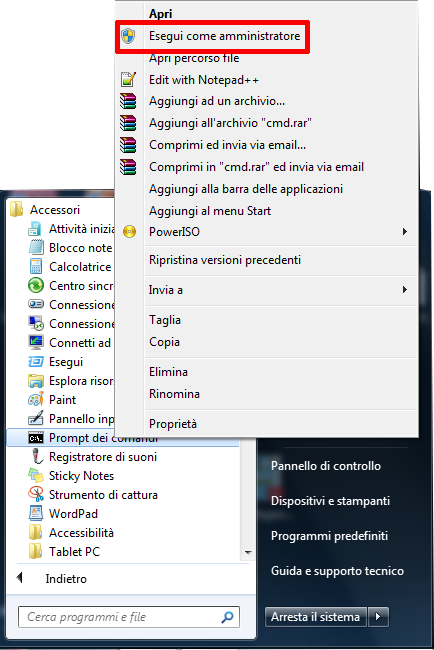The height and width of the screenshot is (650, 434).
Task: Click the Notepad++ icon in context menu
Action: (128, 79)
